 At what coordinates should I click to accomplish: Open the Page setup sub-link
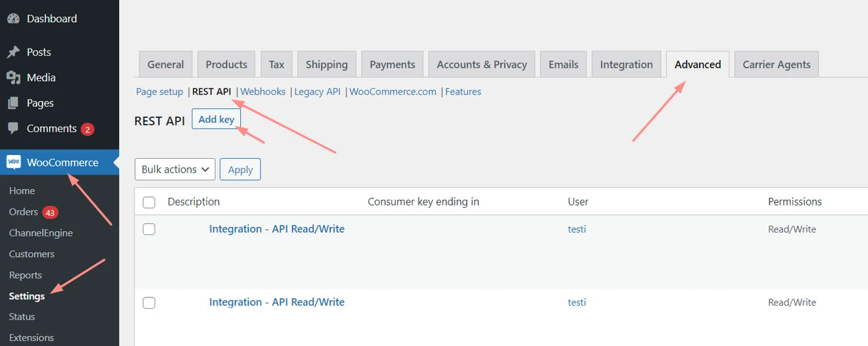pos(160,92)
